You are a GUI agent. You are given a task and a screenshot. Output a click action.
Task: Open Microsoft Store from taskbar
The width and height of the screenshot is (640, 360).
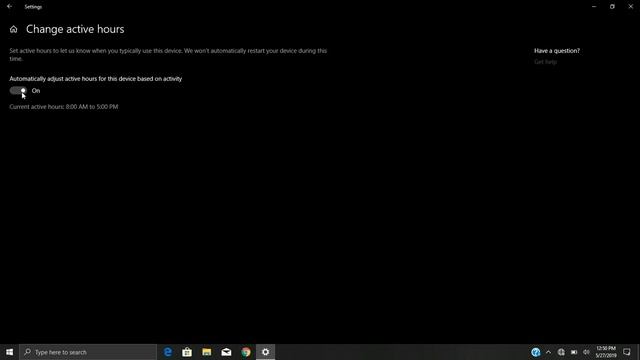pos(187,352)
